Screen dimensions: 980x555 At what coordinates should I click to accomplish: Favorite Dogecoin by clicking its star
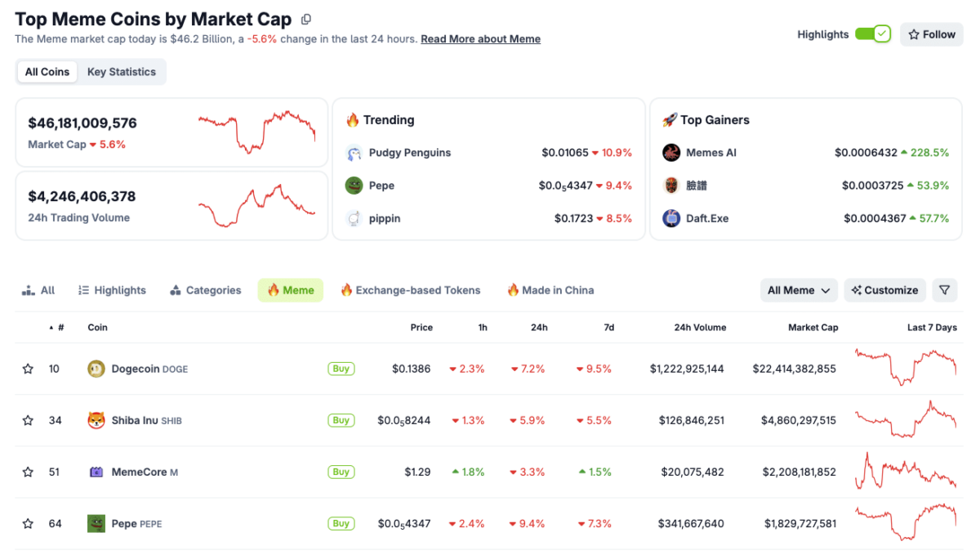(28, 369)
